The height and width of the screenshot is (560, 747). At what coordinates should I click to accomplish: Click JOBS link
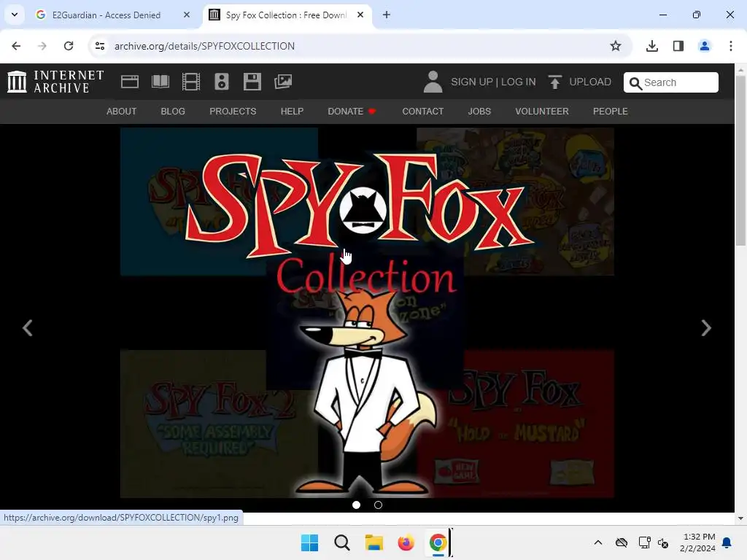tap(479, 112)
